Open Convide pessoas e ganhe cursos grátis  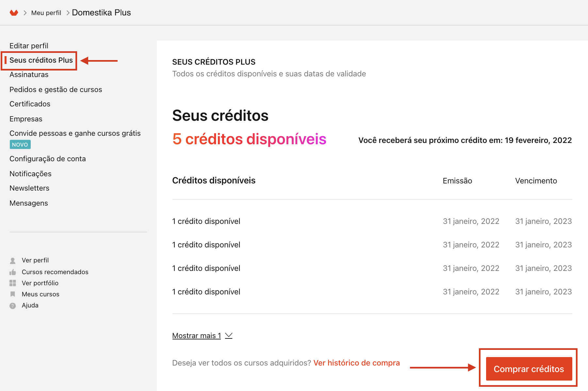click(75, 133)
